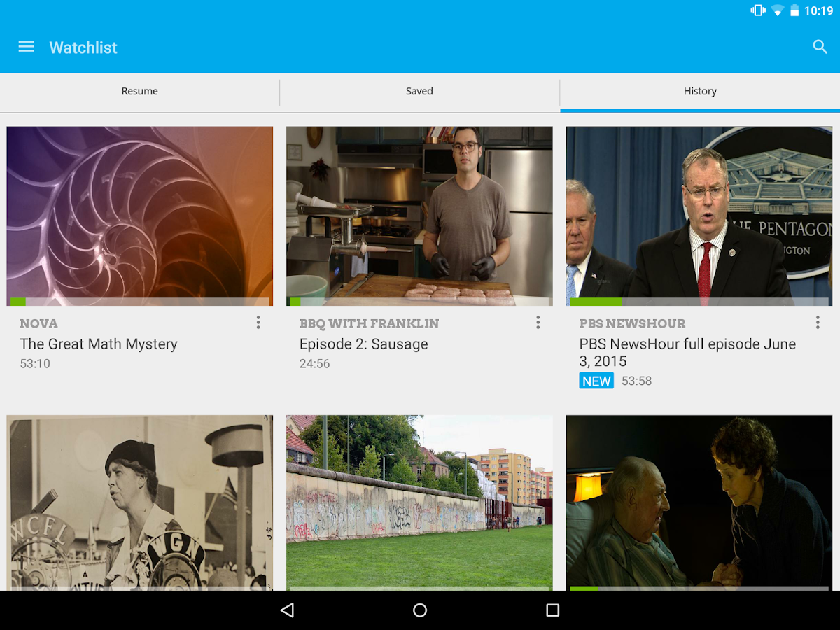This screenshot has height=630, width=840.
Task: Tap the Android back navigation button
Action: [287, 610]
